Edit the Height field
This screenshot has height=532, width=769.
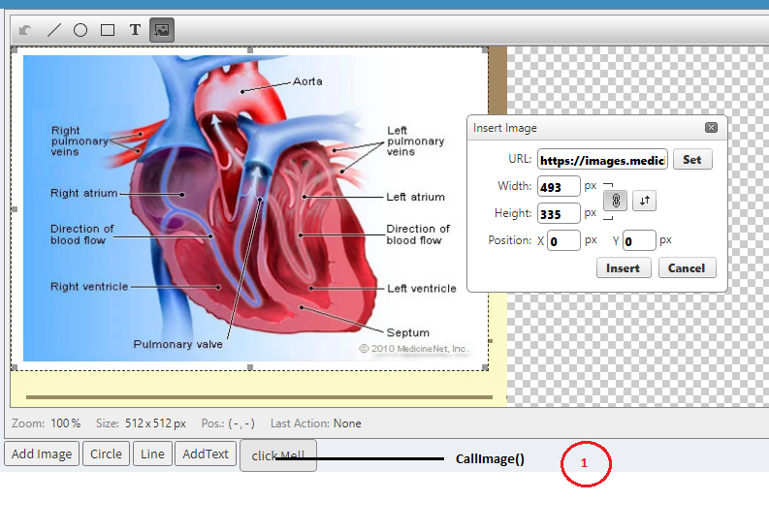point(559,213)
